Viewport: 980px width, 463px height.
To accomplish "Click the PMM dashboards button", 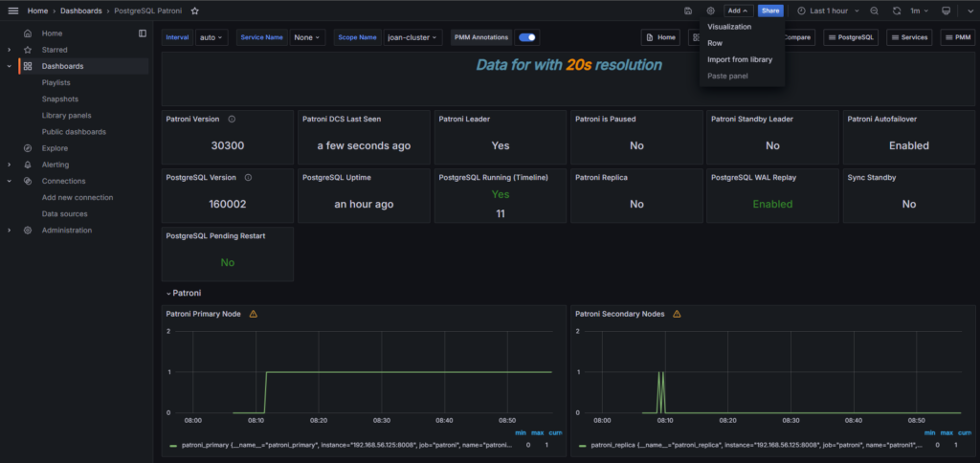I will coord(957,37).
